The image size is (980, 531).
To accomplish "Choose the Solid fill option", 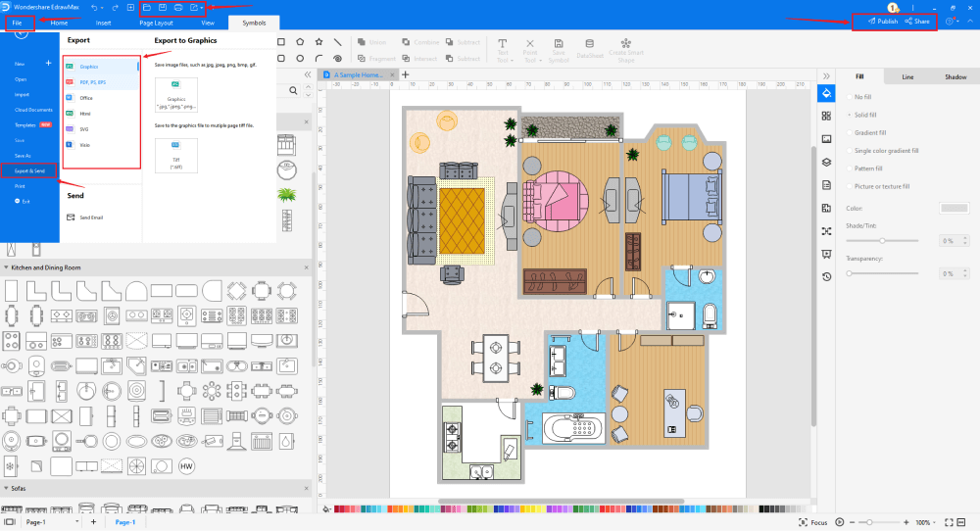I will (x=861, y=115).
